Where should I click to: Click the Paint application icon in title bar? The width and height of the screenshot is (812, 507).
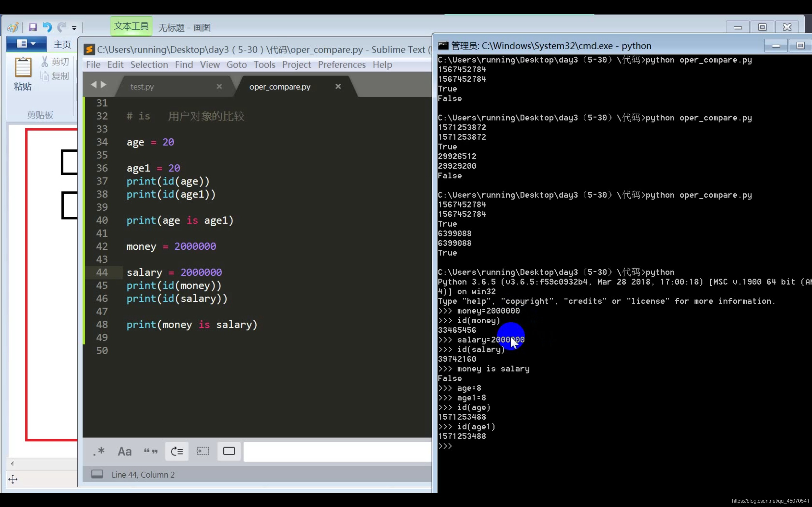point(12,27)
